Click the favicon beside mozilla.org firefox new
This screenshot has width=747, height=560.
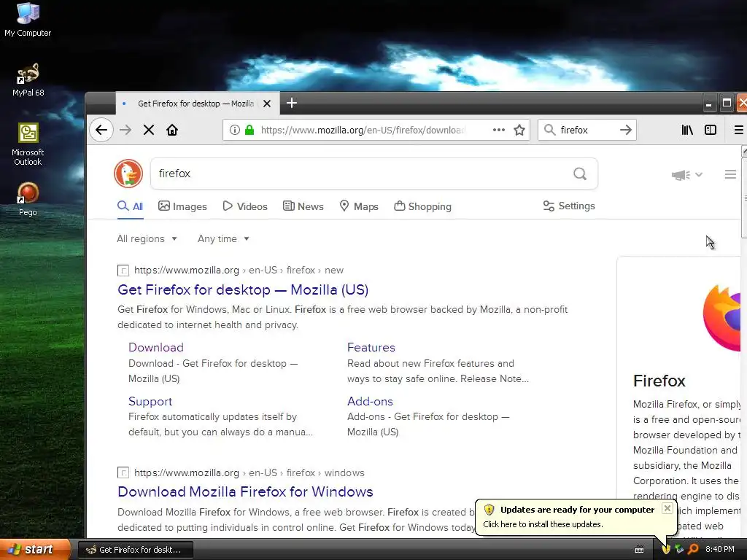coord(123,271)
